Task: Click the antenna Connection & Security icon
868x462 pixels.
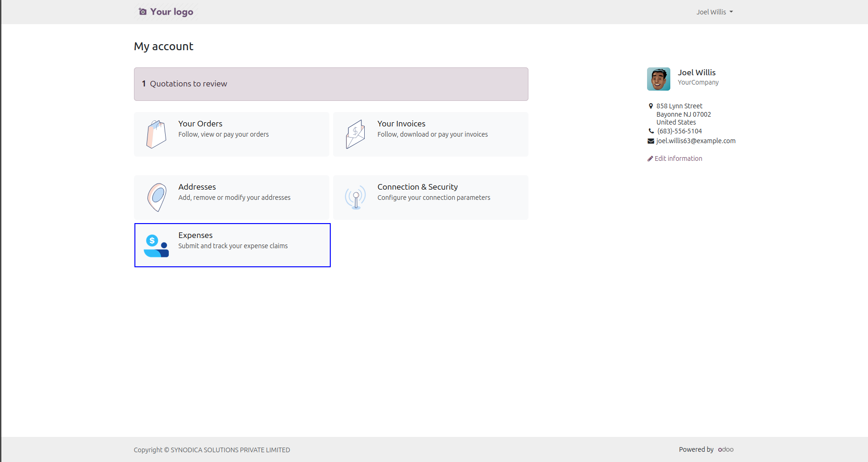Action: pos(355,198)
